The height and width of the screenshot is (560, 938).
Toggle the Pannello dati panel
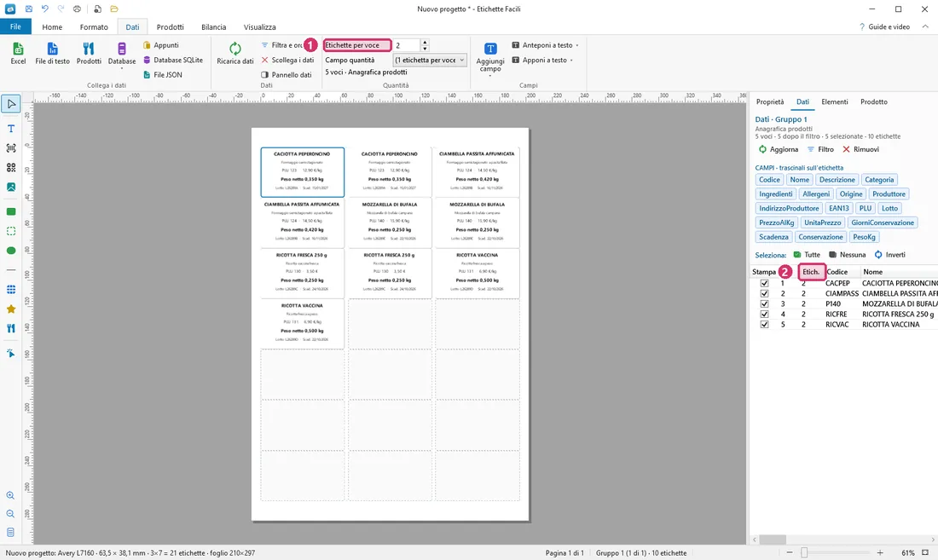(x=286, y=75)
